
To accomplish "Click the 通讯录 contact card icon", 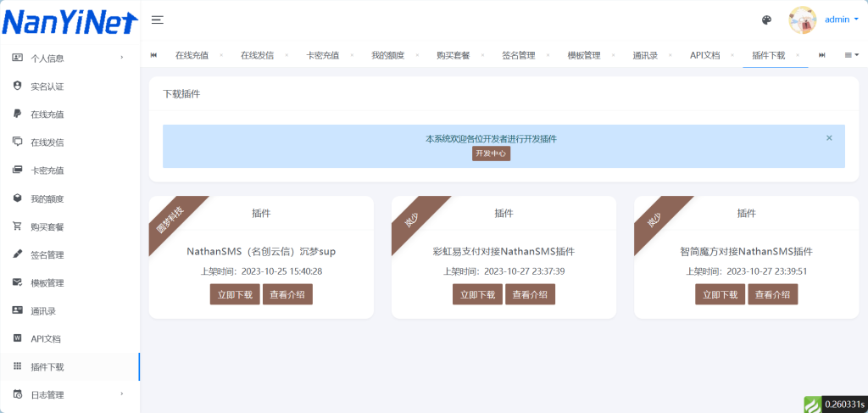I will point(17,310).
